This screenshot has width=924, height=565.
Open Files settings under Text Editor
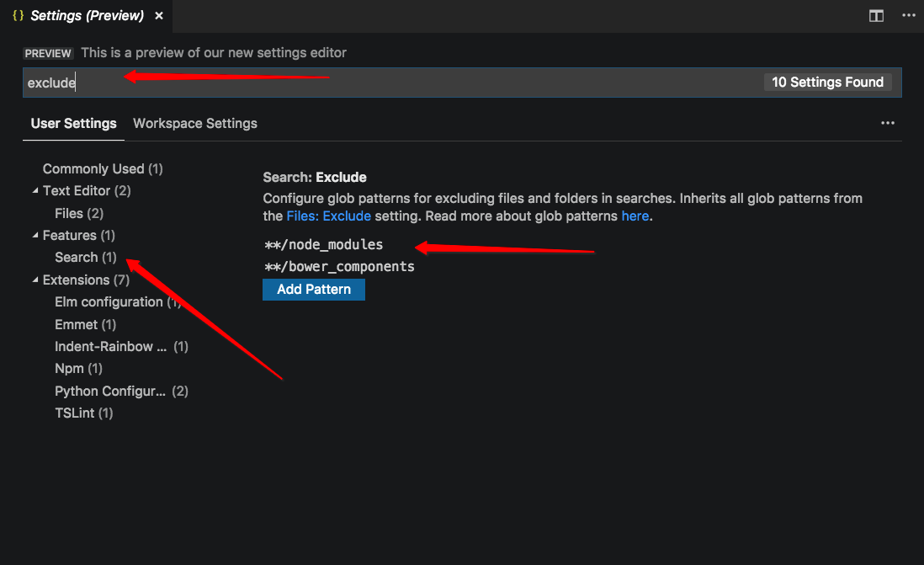[x=67, y=213]
